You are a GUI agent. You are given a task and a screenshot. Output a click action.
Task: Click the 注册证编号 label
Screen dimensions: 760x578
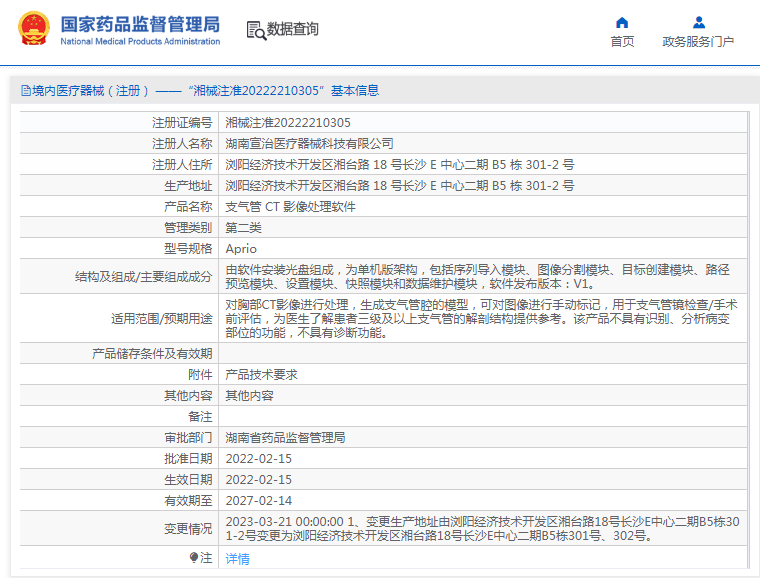[182, 123]
